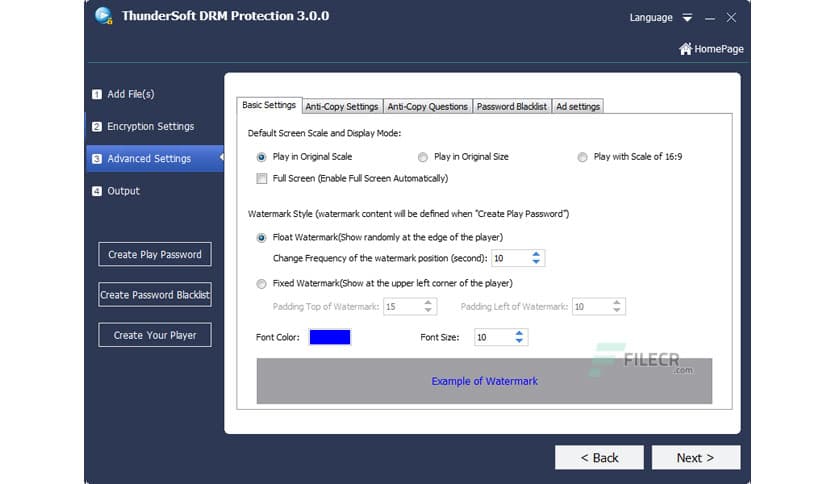
Task: Select Play in Original Size radio
Action: 423,157
